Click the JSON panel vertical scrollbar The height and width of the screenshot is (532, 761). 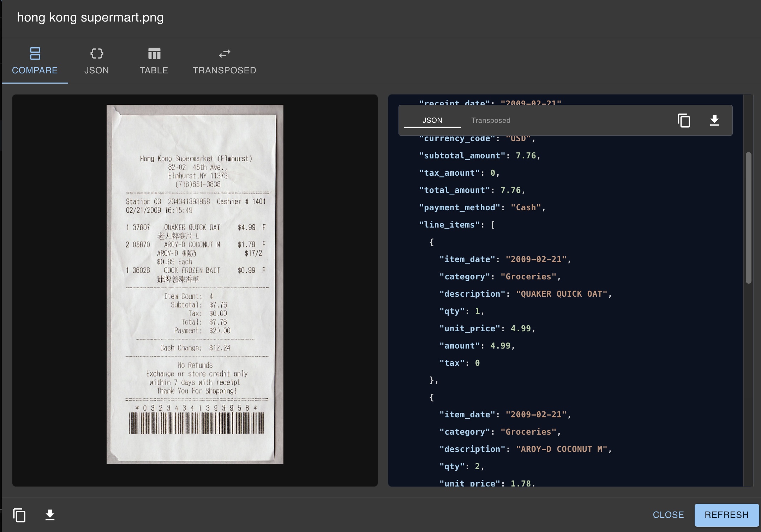click(x=749, y=217)
